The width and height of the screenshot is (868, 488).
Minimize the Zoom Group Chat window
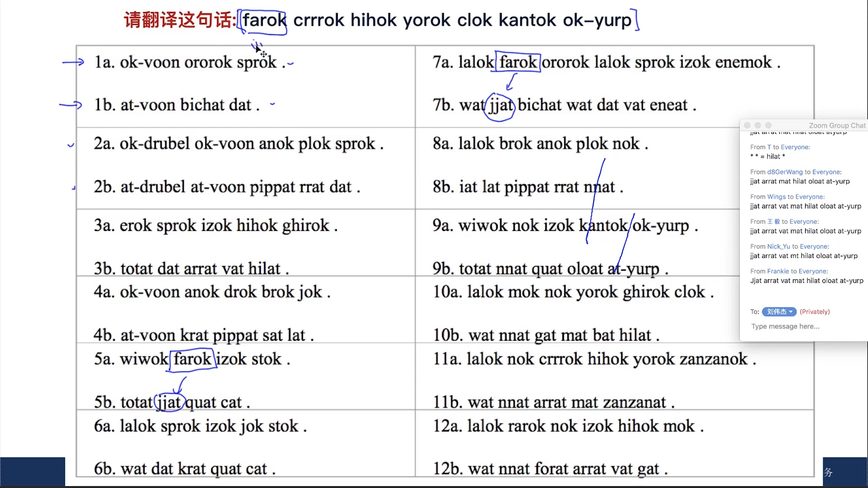pyautogui.click(x=758, y=125)
